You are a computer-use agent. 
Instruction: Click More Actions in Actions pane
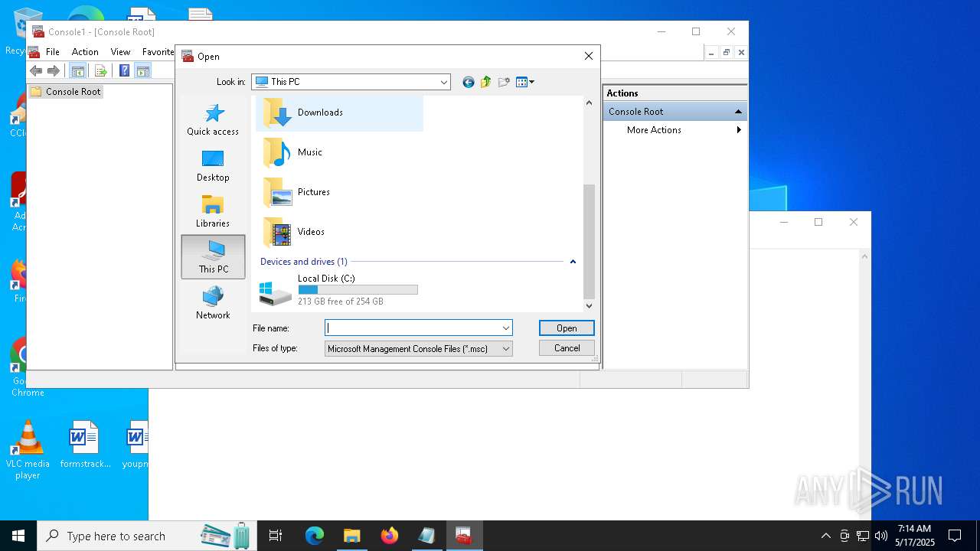654,130
